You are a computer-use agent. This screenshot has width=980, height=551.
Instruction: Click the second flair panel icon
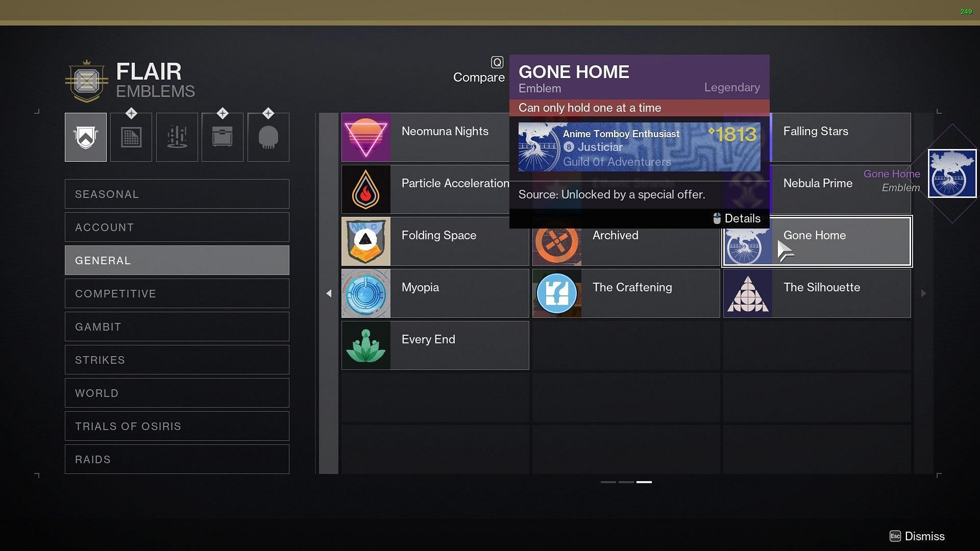tap(131, 137)
